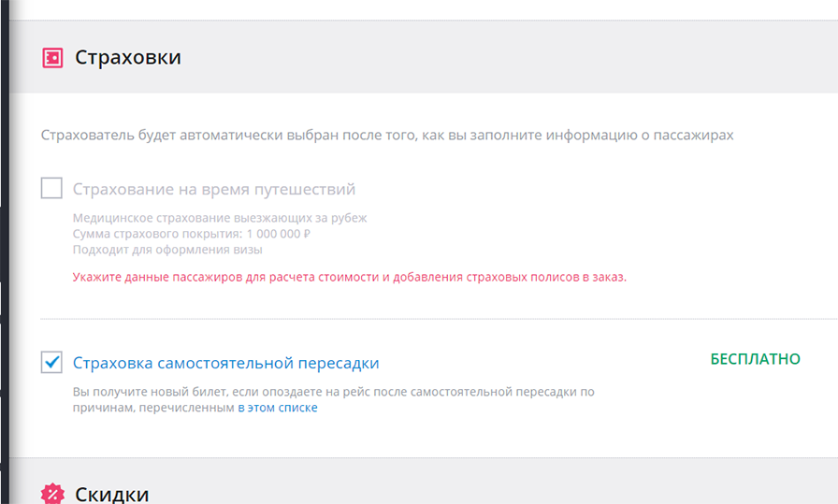Viewport: 838px width, 504px height.
Task: Click the blue Страховка самостоятельной пересадки title
Action: (225, 363)
